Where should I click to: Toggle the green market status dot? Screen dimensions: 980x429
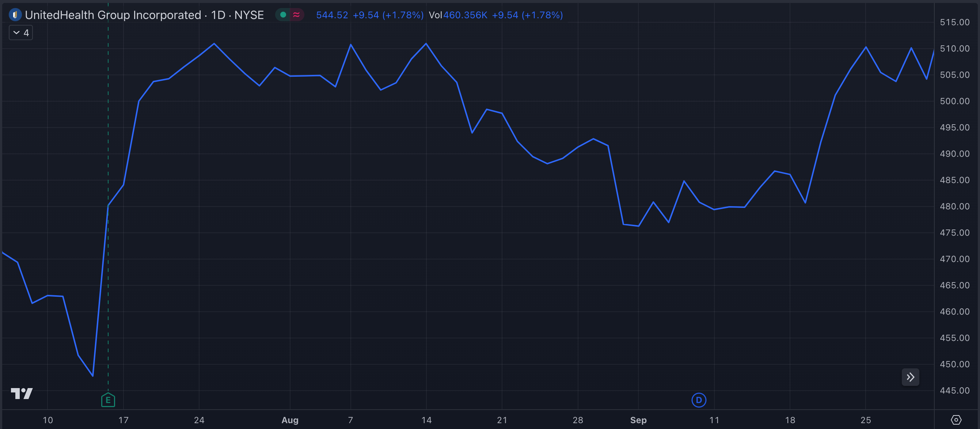(283, 15)
